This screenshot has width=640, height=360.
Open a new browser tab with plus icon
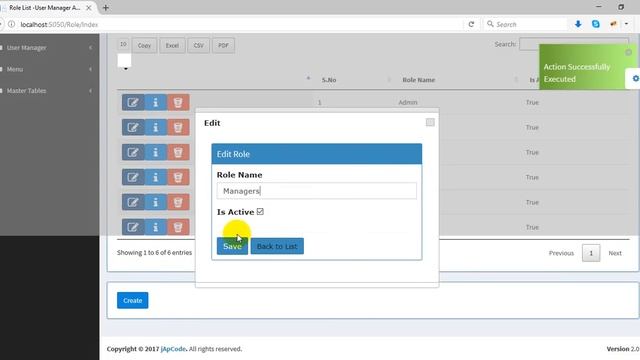click(x=106, y=8)
